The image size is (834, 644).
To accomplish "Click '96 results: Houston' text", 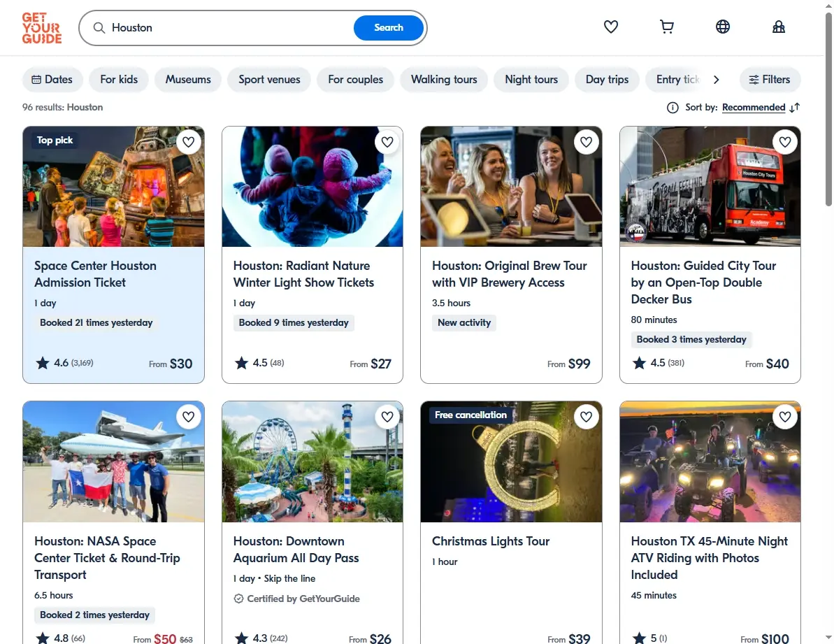I will [63, 108].
